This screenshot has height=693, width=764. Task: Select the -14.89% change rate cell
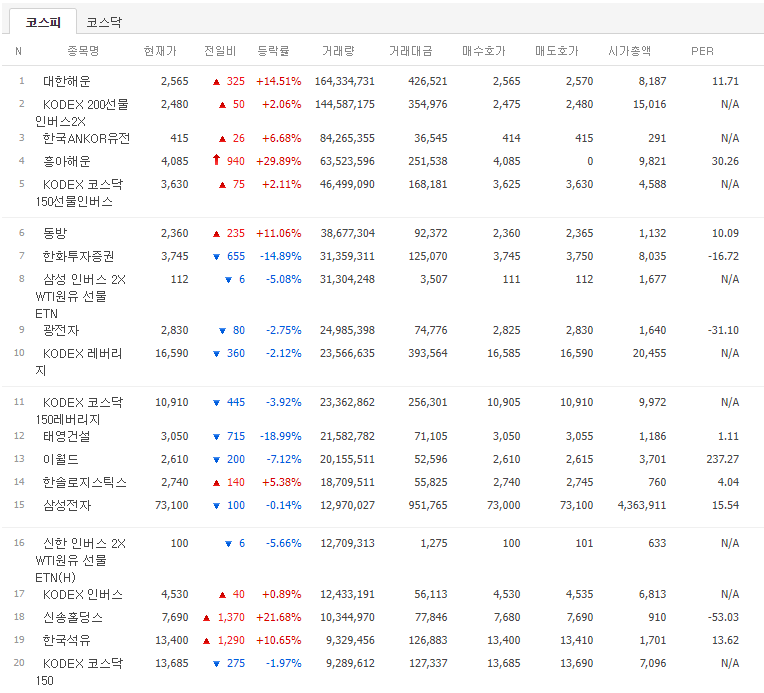point(280,256)
